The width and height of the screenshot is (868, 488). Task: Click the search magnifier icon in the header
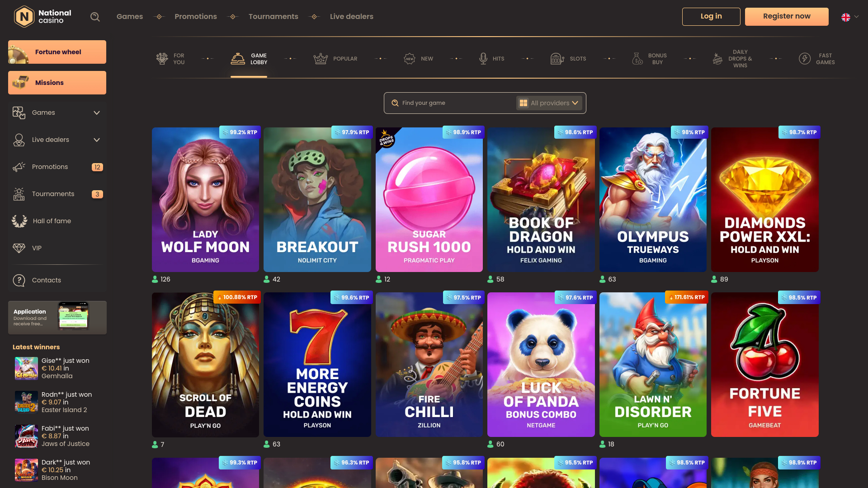[95, 16]
